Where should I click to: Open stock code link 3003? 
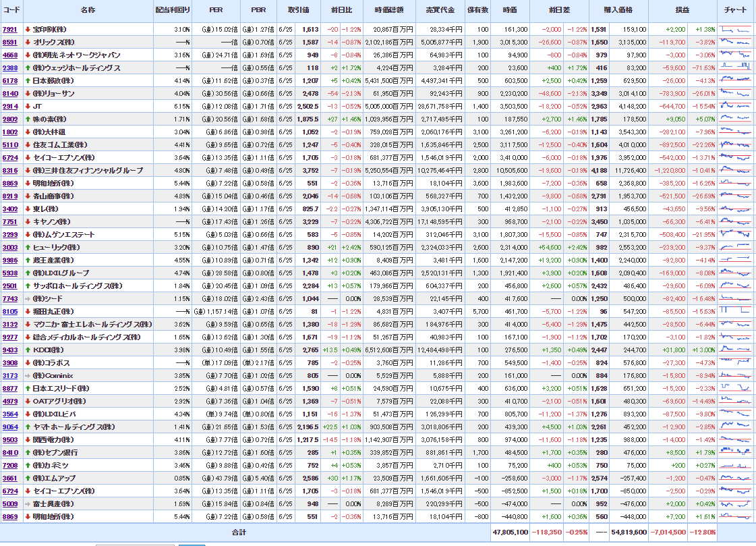click(x=10, y=248)
